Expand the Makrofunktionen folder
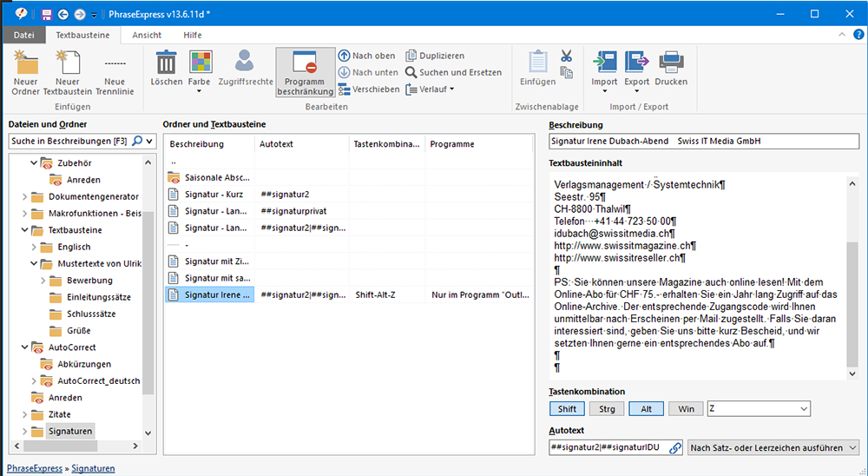The height and width of the screenshot is (476, 868). (x=24, y=214)
